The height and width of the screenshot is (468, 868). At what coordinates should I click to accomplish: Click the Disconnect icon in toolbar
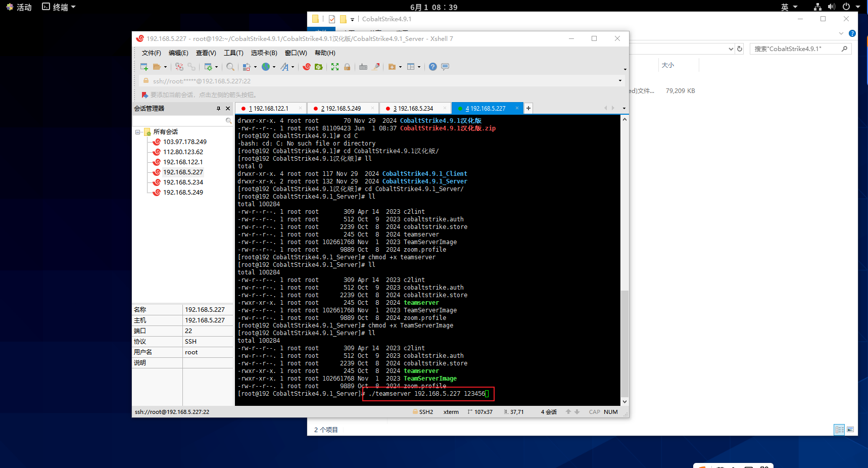[179, 67]
